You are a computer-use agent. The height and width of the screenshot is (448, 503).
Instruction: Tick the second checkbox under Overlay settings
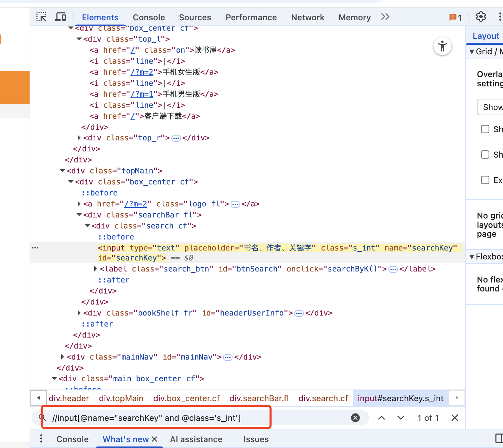coord(485,154)
